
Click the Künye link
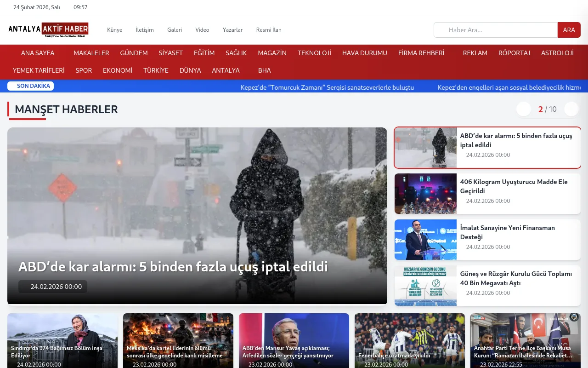tap(114, 29)
